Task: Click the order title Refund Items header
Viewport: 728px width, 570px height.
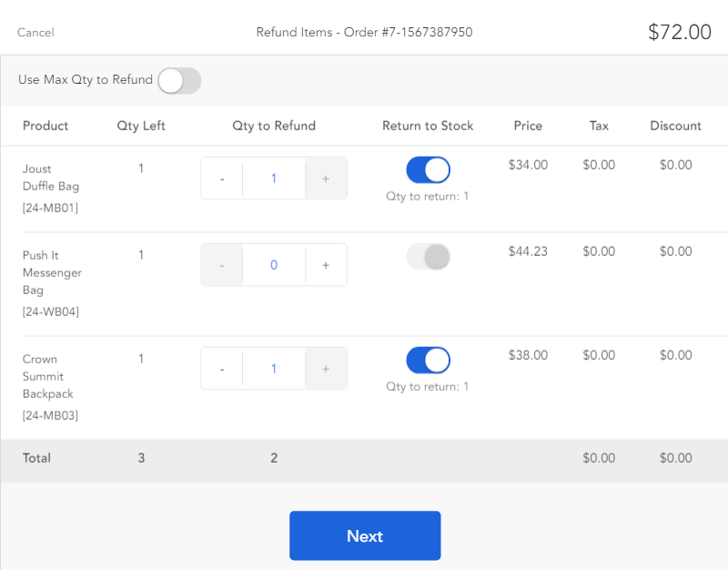Action: pyautogui.click(x=364, y=32)
